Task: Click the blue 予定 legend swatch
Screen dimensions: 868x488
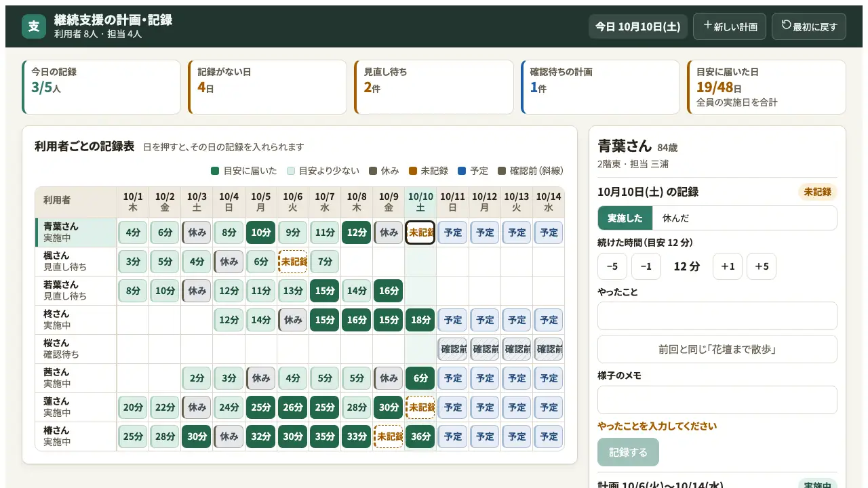Action: (x=462, y=171)
